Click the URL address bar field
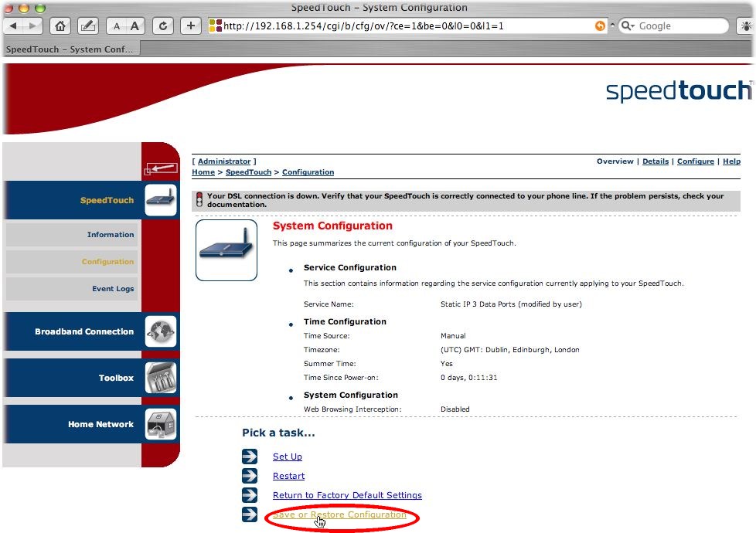The image size is (756, 533). (x=407, y=26)
